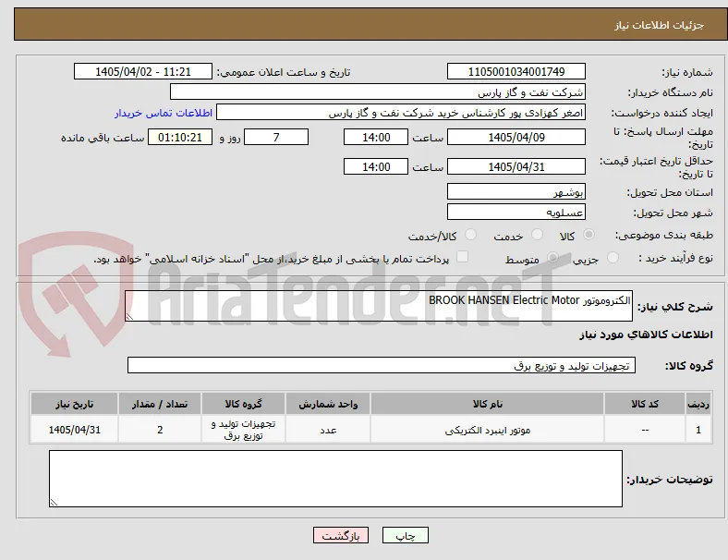Click the remaining days field showing 7
The width and height of the screenshot is (728, 560).
point(276,137)
